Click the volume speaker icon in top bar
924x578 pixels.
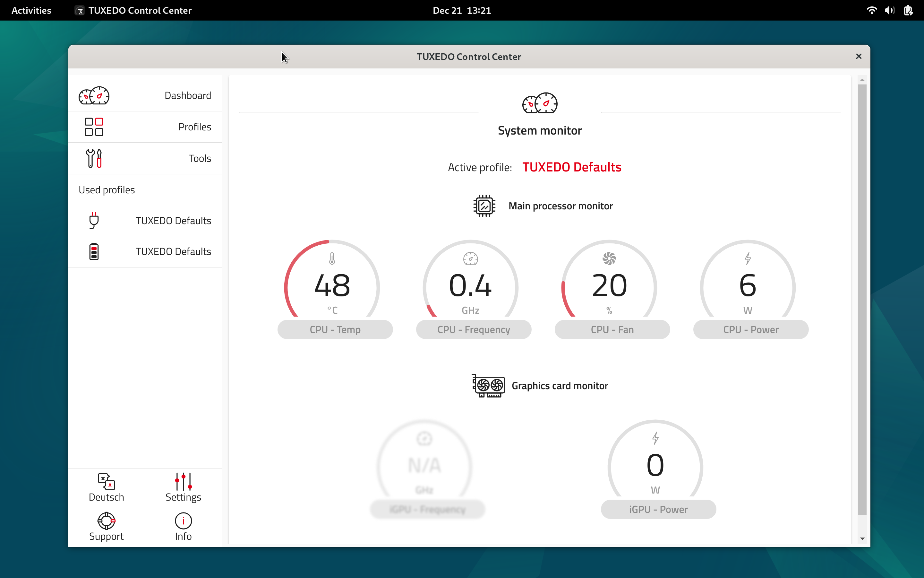[889, 10]
